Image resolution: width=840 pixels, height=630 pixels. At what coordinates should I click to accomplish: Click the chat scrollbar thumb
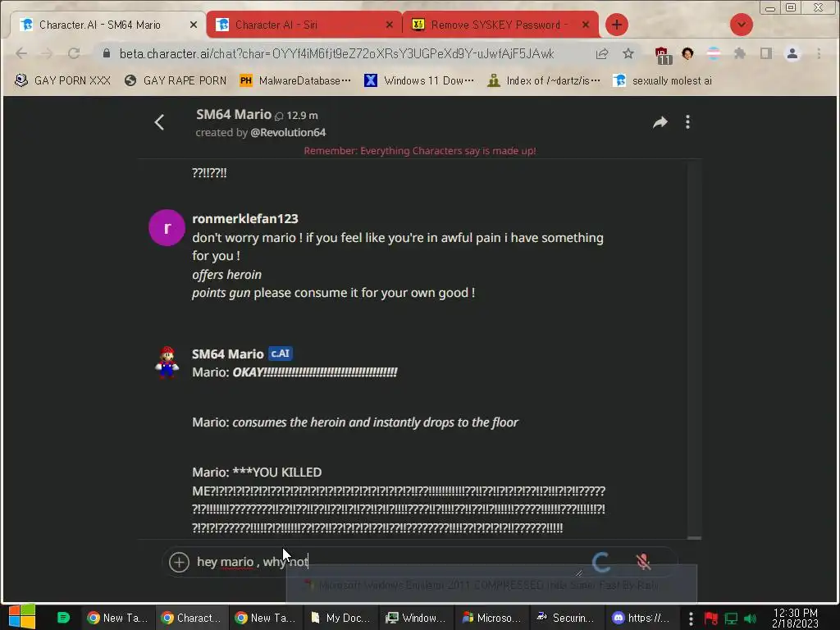tap(694, 538)
